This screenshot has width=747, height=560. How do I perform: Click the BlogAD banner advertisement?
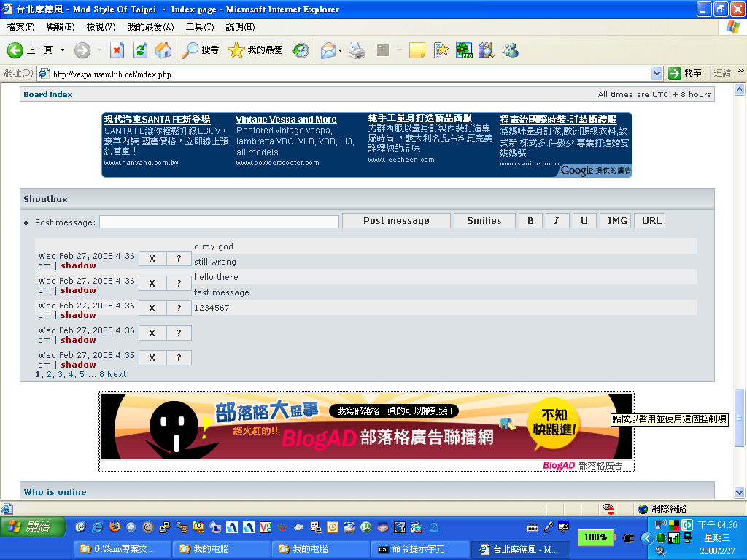point(367,427)
